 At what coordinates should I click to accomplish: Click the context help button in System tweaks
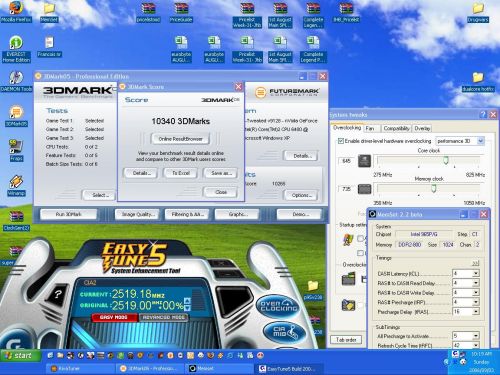click(x=483, y=115)
